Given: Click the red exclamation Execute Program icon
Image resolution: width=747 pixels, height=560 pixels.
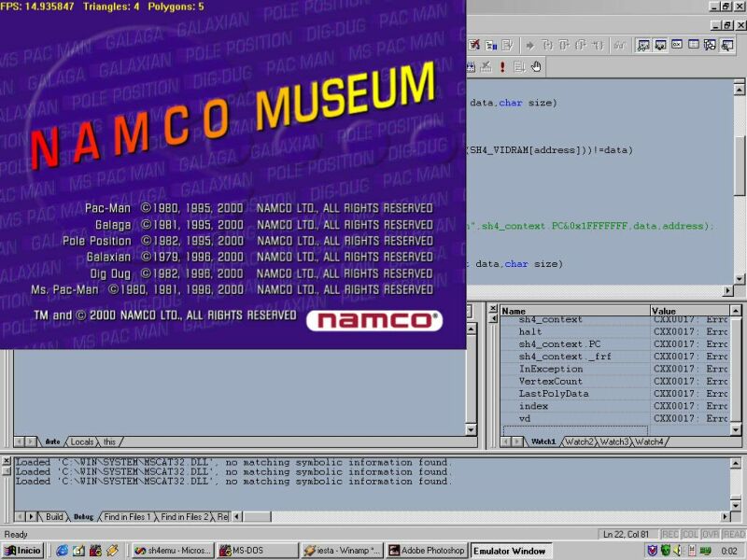Looking at the screenshot, I should coord(502,66).
